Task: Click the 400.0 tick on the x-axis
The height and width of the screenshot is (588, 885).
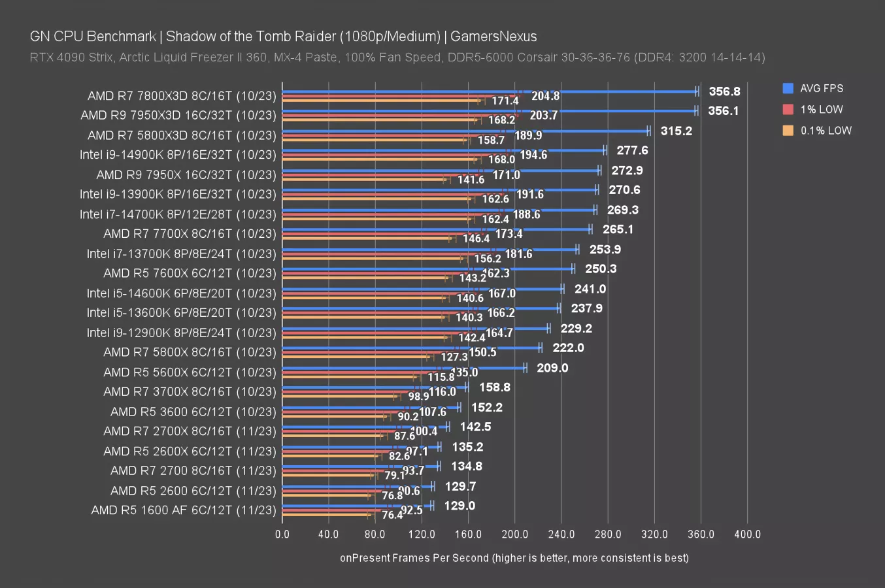Action: tap(747, 534)
